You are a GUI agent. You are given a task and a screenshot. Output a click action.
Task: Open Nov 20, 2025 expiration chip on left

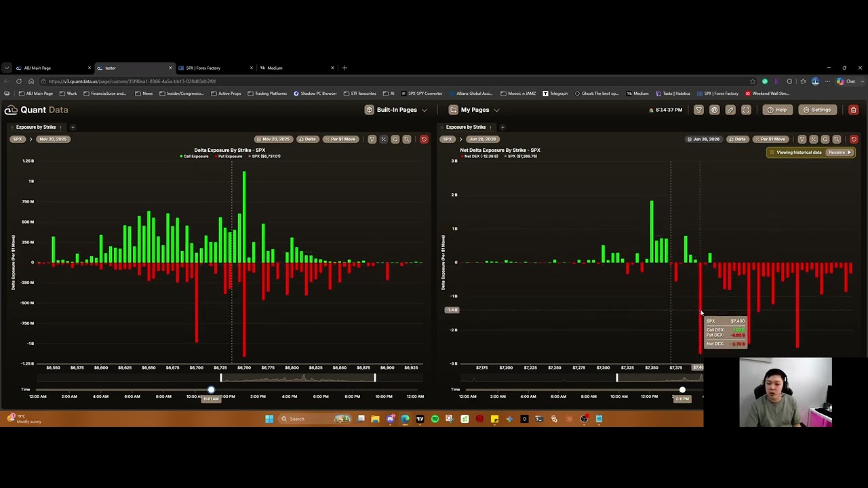click(x=52, y=139)
